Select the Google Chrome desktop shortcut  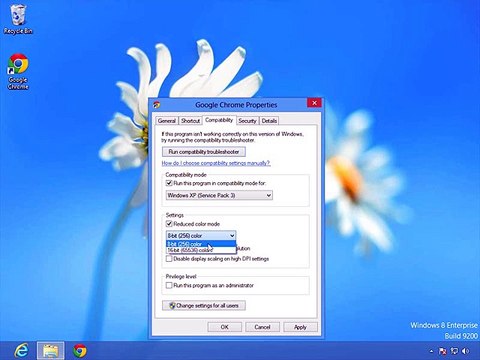(x=18, y=72)
